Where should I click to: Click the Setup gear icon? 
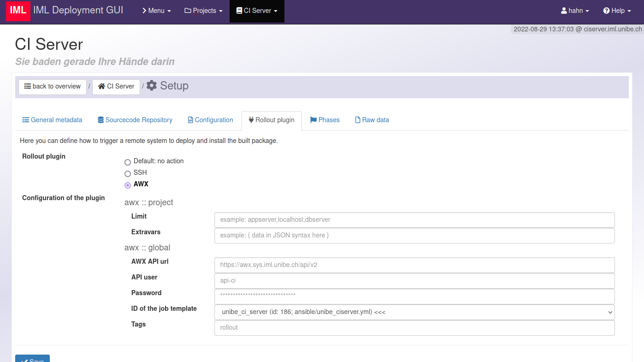coord(152,86)
